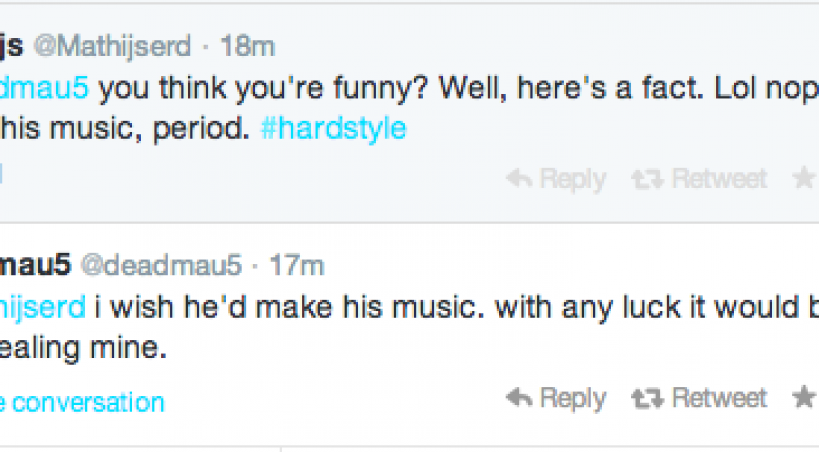The width and height of the screenshot is (819, 452).
Task: Click the Retweet arrows icon on Mathijserd's tweet
Action: click(648, 179)
